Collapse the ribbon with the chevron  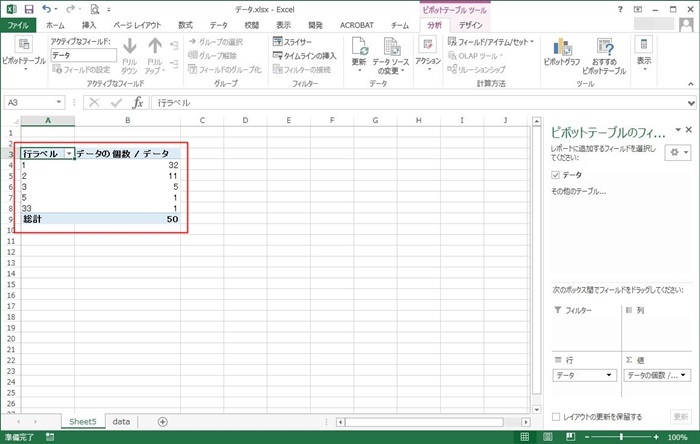coord(691,84)
